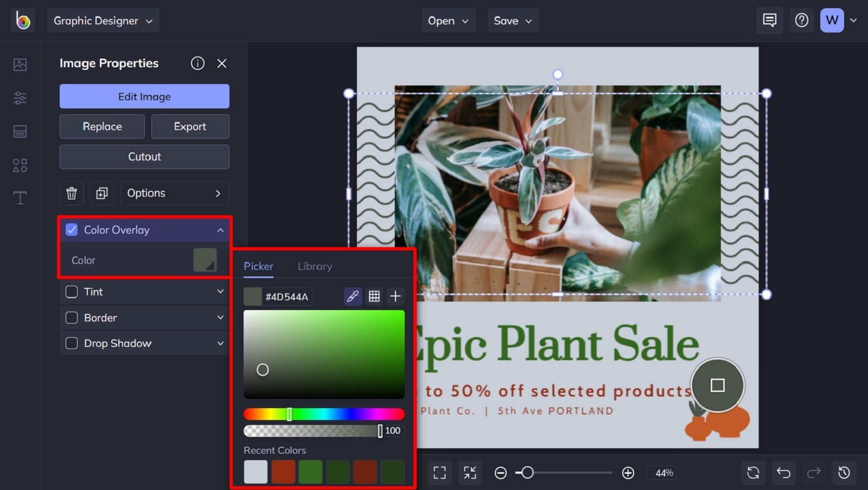Activate the eyedropper color picker tool
Screen dimensions: 868x490
(x=353, y=296)
